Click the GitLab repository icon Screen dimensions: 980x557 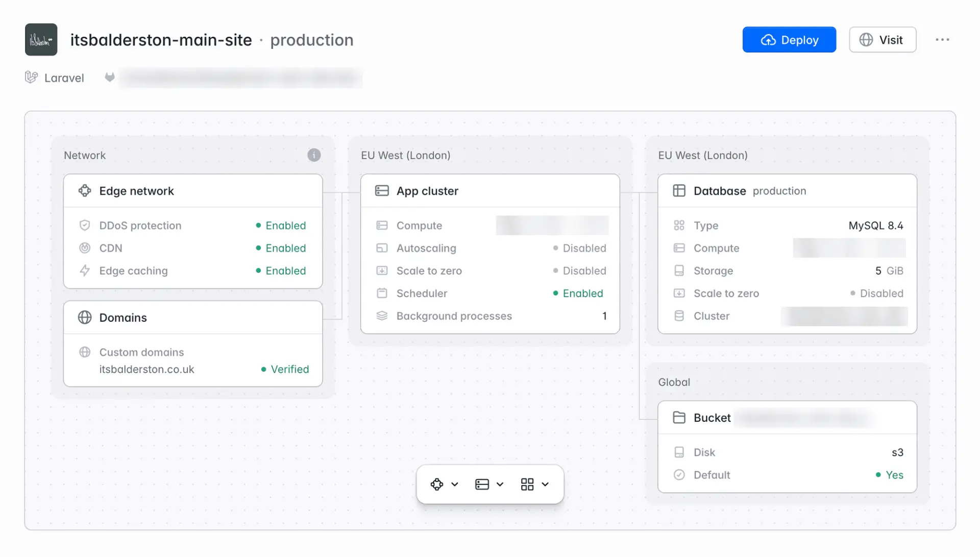109,77
